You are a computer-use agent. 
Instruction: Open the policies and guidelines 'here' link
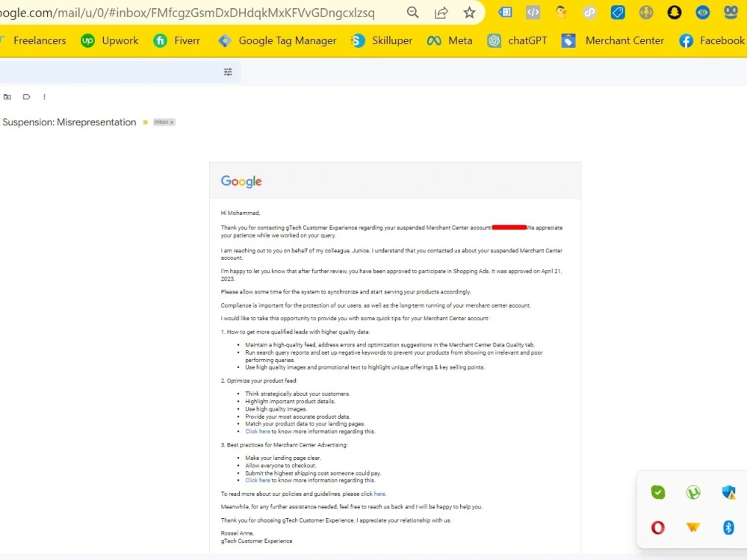tap(379, 494)
